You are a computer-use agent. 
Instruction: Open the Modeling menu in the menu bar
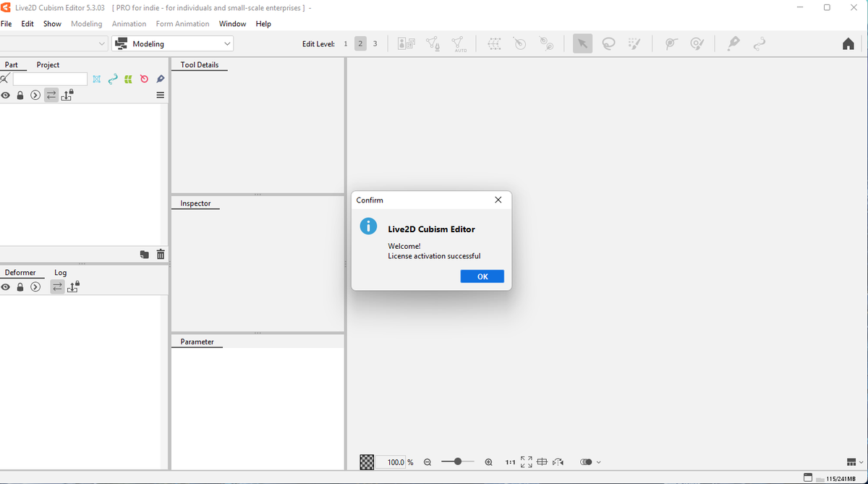point(86,24)
